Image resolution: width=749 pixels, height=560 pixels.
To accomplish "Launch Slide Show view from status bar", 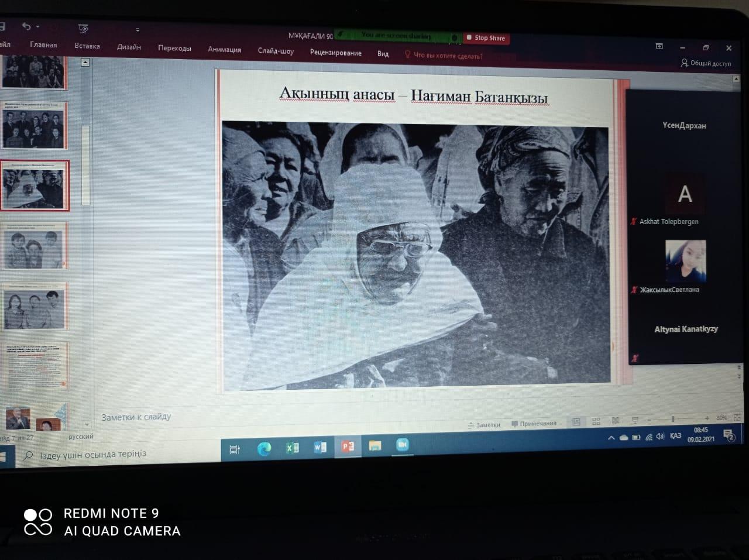I will click(x=635, y=420).
